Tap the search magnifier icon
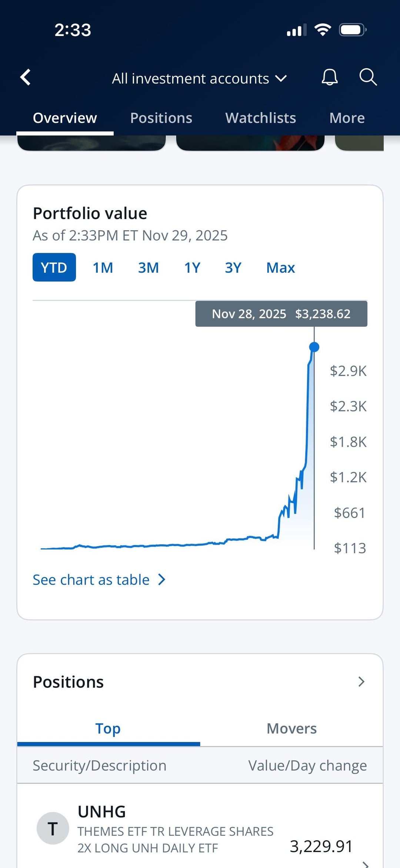400x868 pixels. pos(368,77)
